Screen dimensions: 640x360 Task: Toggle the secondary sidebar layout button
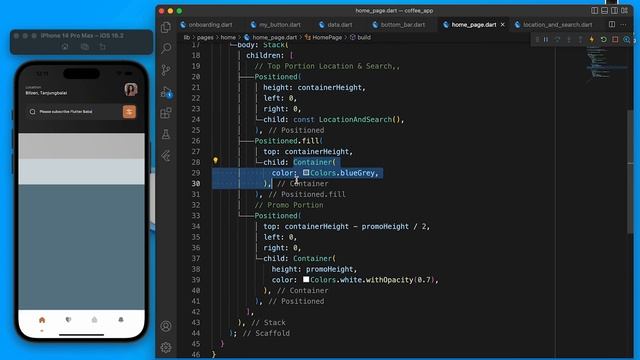click(x=614, y=11)
